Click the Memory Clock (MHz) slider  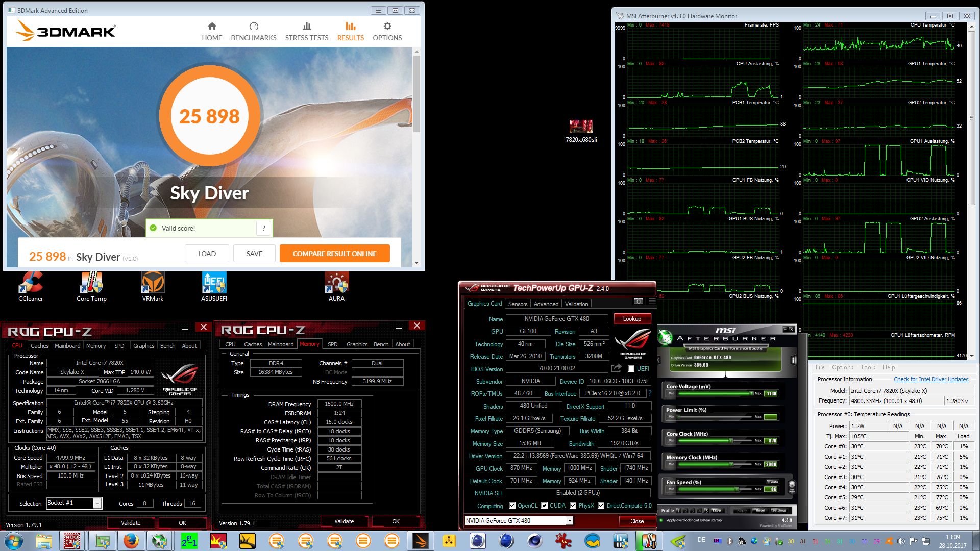tap(715, 464)
